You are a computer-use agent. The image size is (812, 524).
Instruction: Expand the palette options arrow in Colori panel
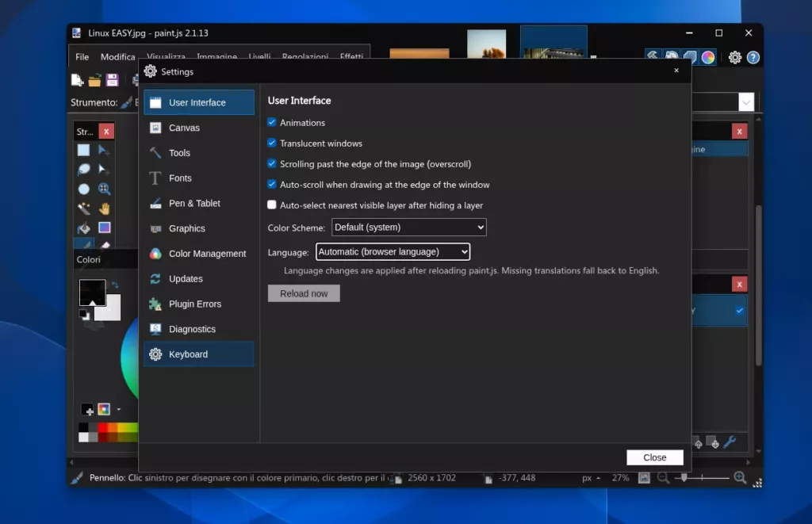(x=119, y=410)
